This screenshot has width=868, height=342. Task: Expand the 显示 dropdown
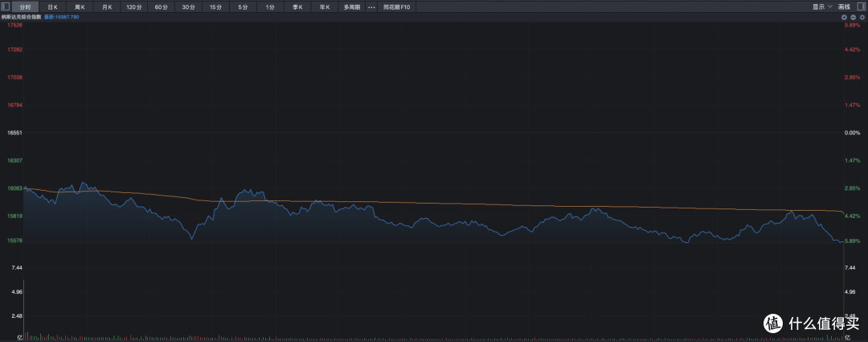tap(822, 7)
